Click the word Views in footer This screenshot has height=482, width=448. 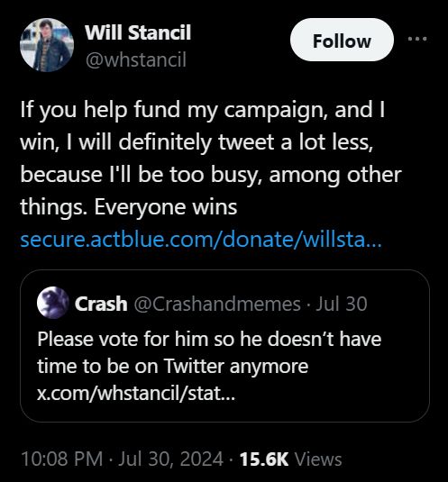tap(318, 459)
